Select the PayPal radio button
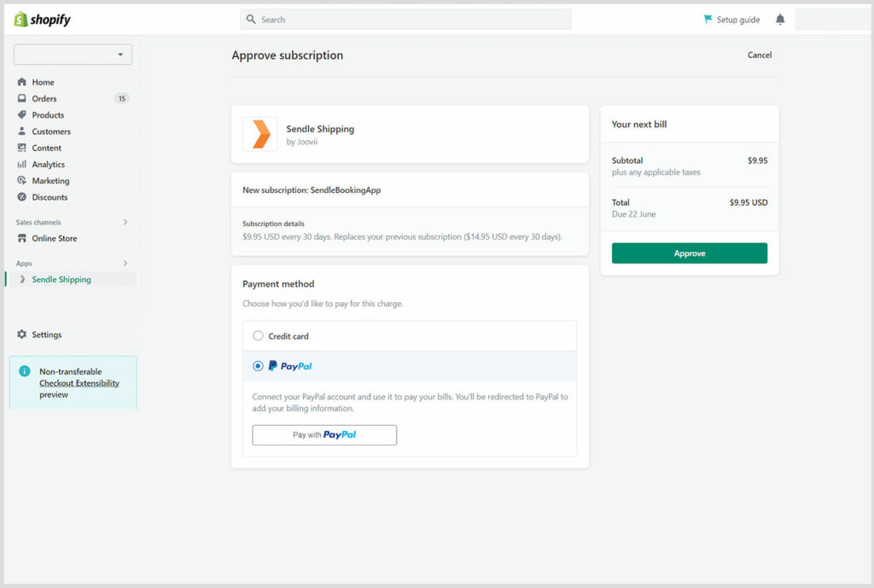This screenshot has width=874, height=588. pos(258,366)
